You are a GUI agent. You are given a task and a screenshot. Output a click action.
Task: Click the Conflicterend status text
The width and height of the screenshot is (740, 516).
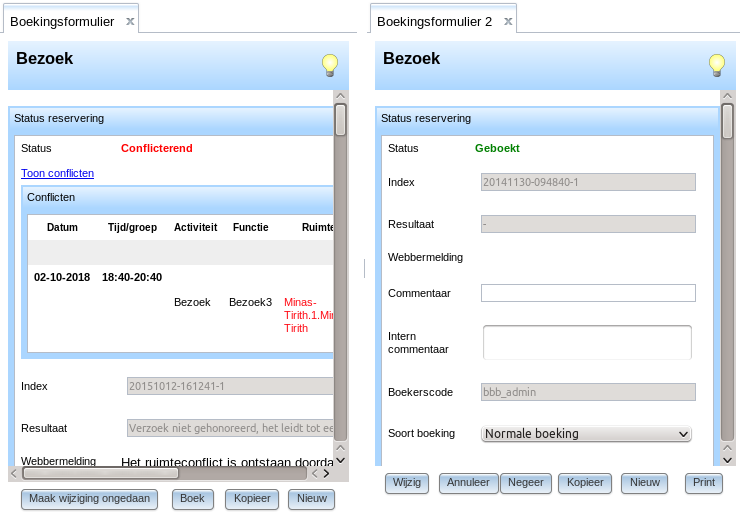coord(157,148)
